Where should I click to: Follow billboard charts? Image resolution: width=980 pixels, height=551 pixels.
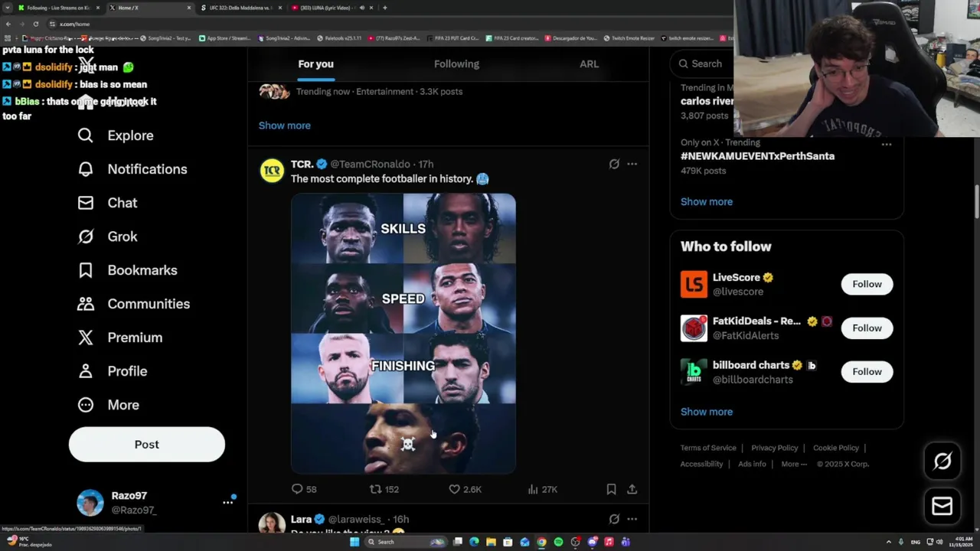click(867, 372)
